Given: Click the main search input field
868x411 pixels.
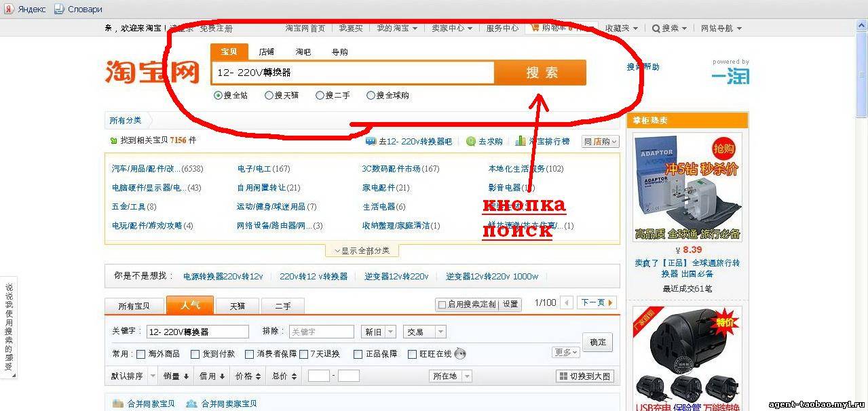Looking at the screenshot, I should [352, 73].
